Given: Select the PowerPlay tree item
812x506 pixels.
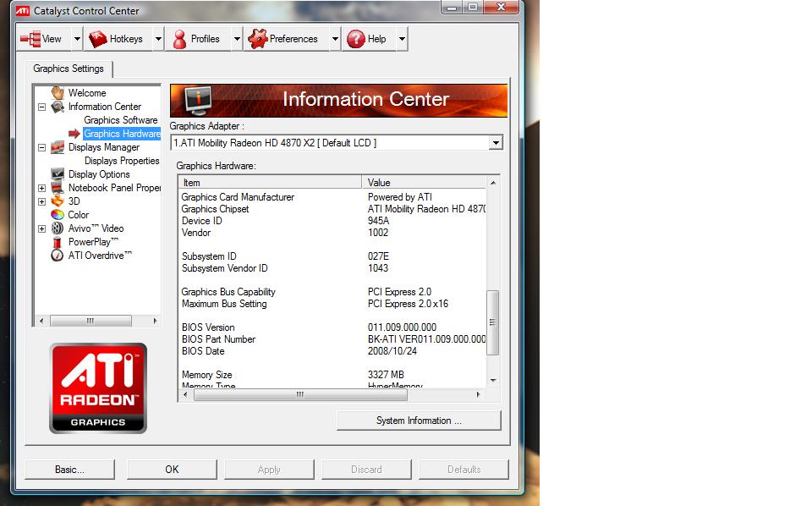Looking at the screenshot, I should click(x=93, y=242).
